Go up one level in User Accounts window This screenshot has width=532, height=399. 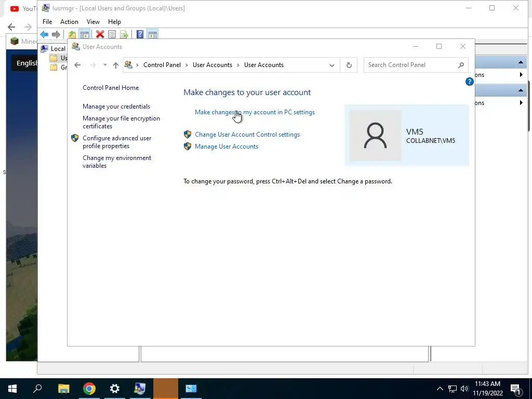pos(116,65)
